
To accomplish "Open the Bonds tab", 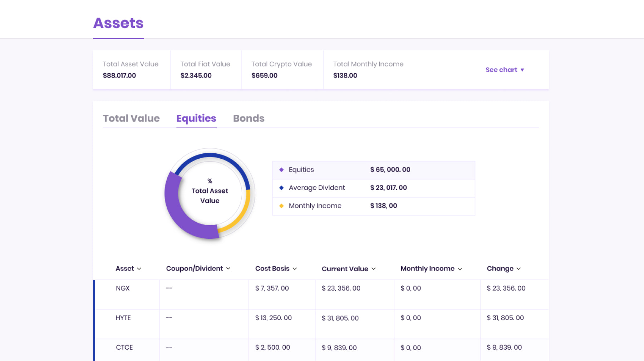I will pyautogui.click(x=249, y=118).
